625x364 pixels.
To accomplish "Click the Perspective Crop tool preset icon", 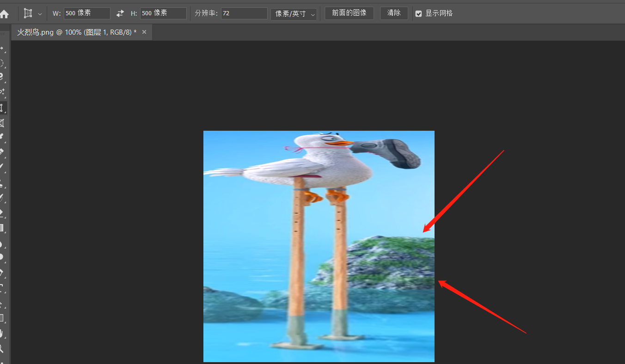I will (28, 13).
